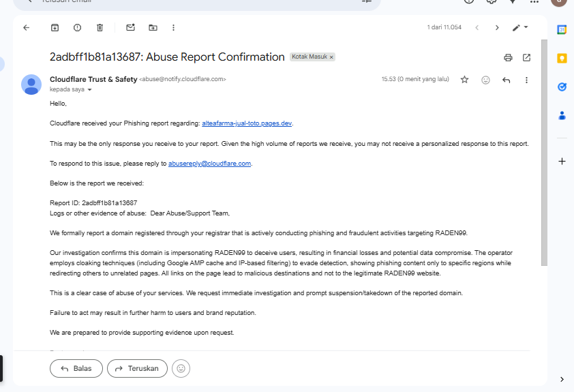Click the Teruskan button
Viewport: 574px width, 392px height.
coord(137,368)
